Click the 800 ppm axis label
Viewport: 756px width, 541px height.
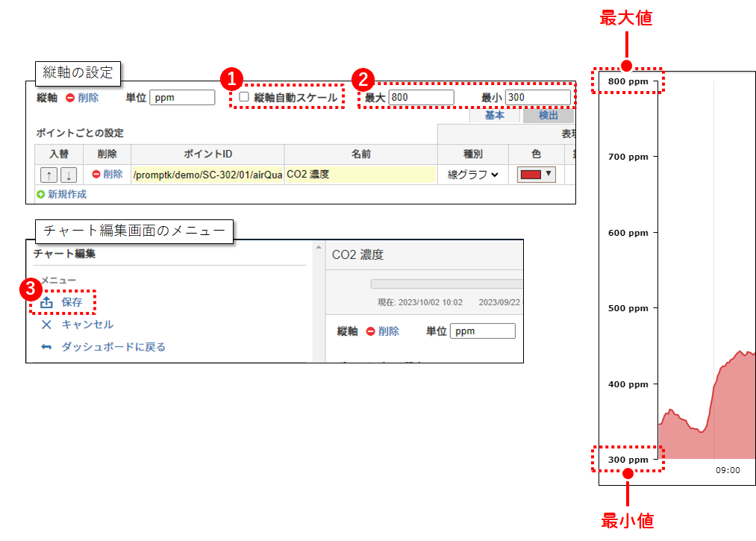tap(628, 81)
